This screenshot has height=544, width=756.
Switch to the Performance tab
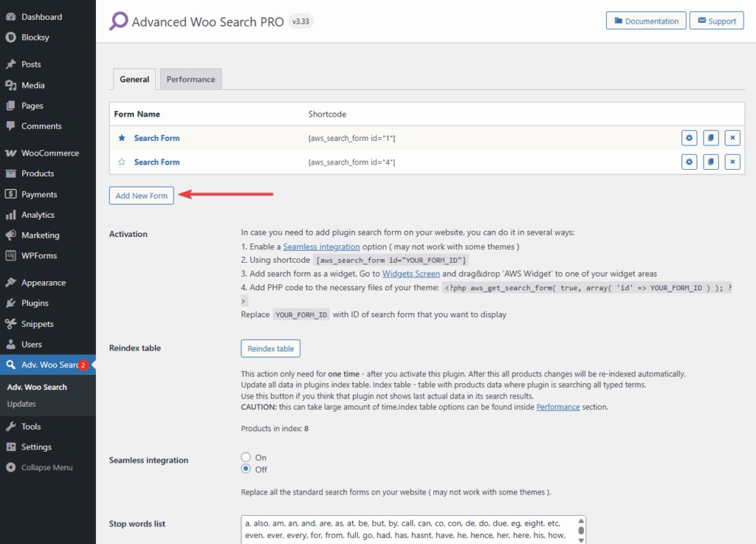[x=190, y=78]
